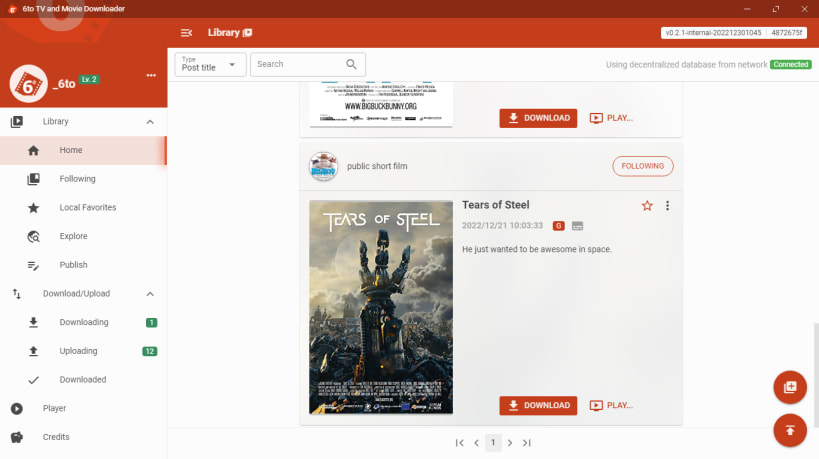Click the G rating badge
Screen dimensions: 819x459
558,226
